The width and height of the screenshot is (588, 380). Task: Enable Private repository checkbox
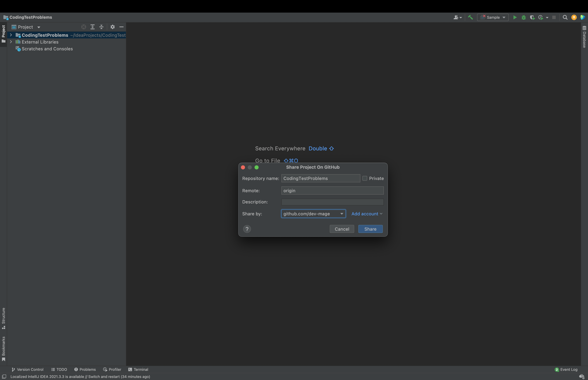tap(365, 178)
